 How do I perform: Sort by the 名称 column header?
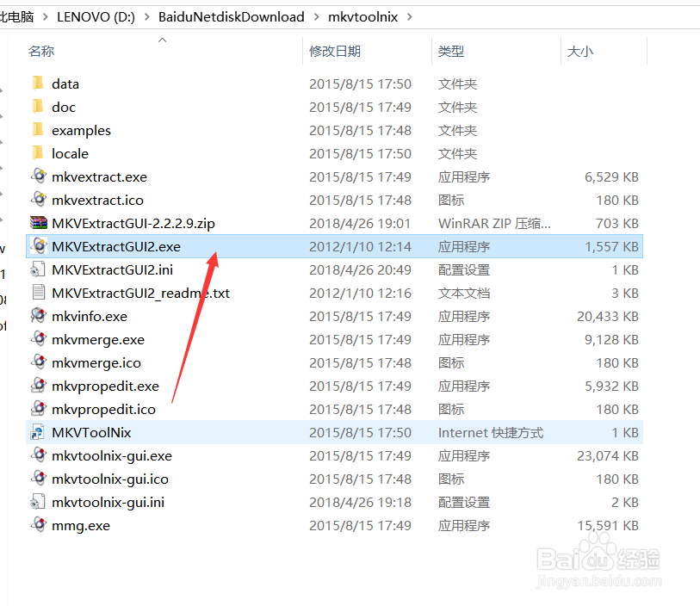coord(41,52)
